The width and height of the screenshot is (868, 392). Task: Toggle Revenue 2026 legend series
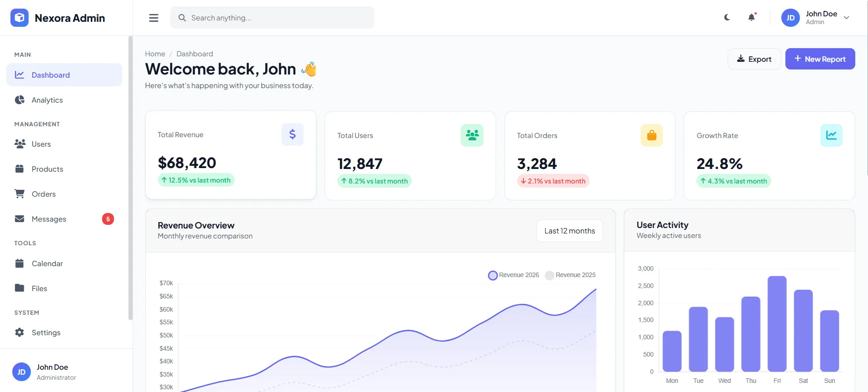[513, 275]
